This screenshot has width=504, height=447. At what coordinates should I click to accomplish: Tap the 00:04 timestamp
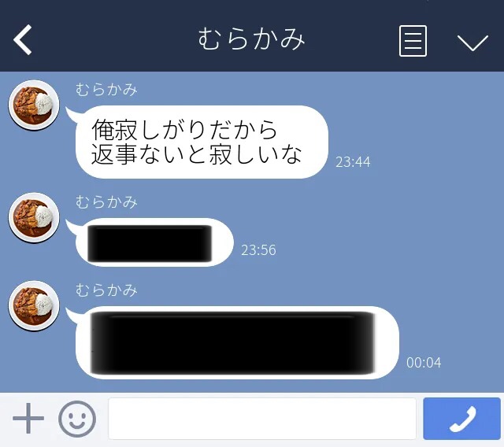click(x=424, y=363)
